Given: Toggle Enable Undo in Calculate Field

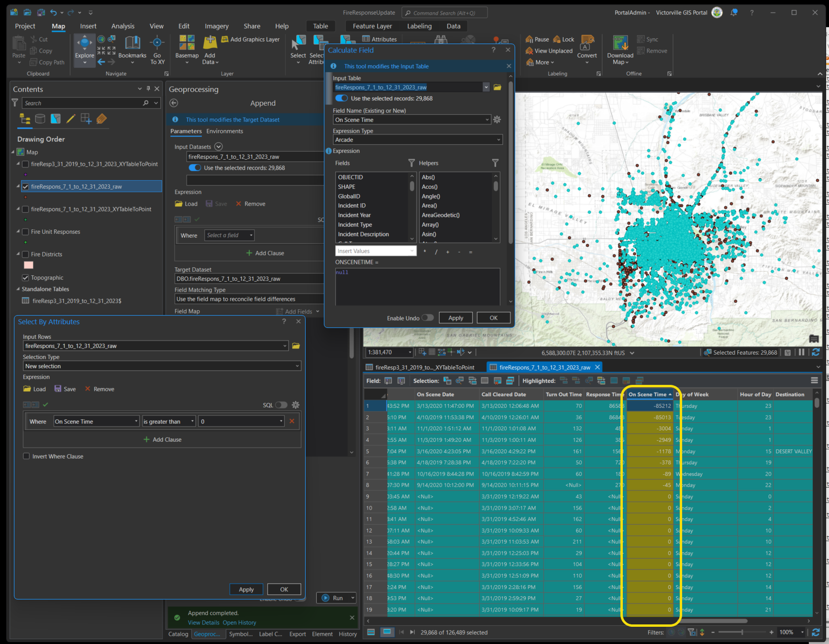Looking at the screenshot, I should point(428,318).
